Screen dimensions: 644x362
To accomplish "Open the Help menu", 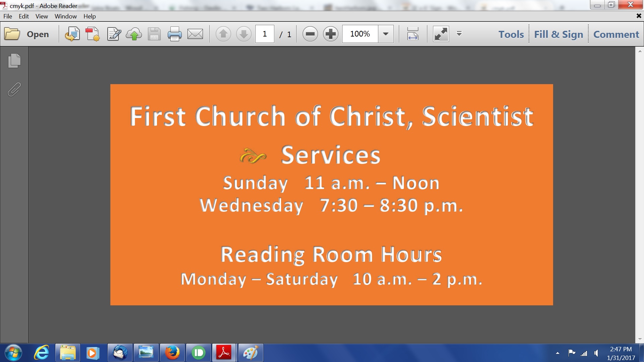I will click(x=90, y=16).
